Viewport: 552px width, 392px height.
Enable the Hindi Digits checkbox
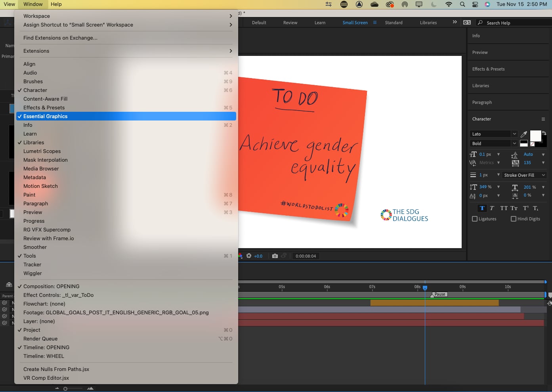click(514, 219)
